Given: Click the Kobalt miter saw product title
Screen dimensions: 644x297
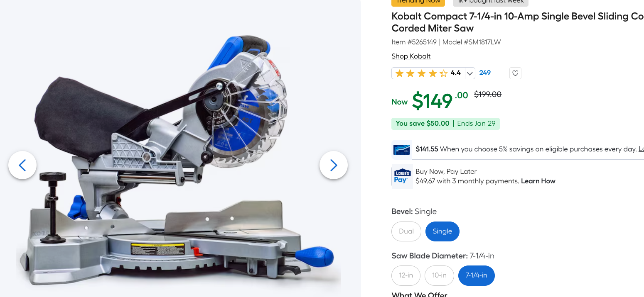Looking at the screenshot, I should tap(517, 22).
